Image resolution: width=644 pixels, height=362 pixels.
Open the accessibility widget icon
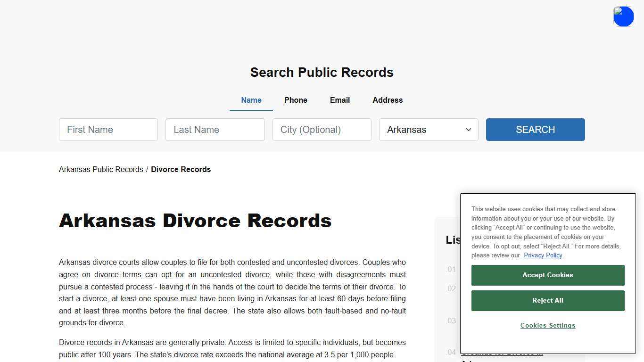[623, 16]
